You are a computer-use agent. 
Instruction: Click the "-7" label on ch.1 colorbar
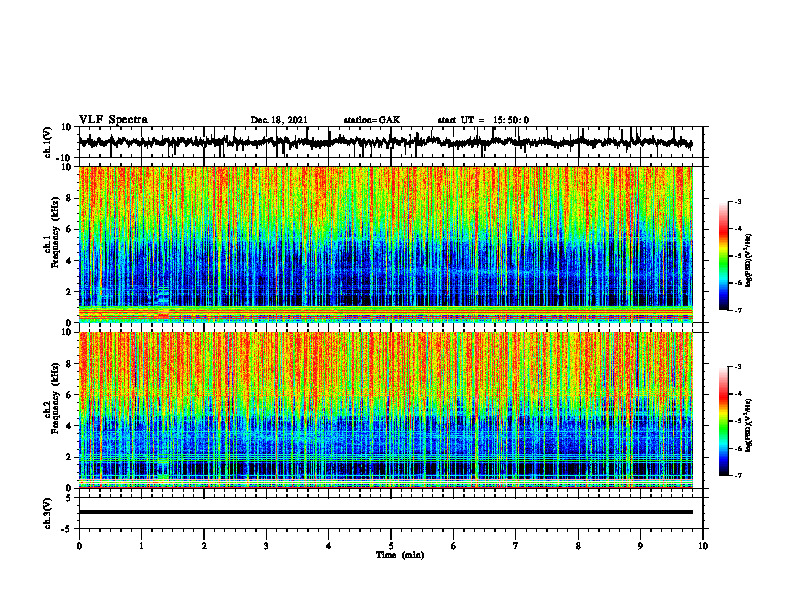click(738, 310)
